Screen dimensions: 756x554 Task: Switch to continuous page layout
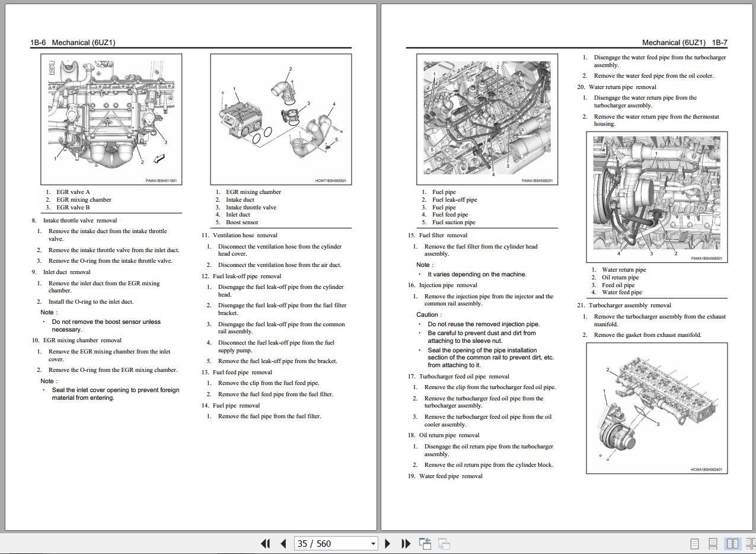[x=713, y=543]
